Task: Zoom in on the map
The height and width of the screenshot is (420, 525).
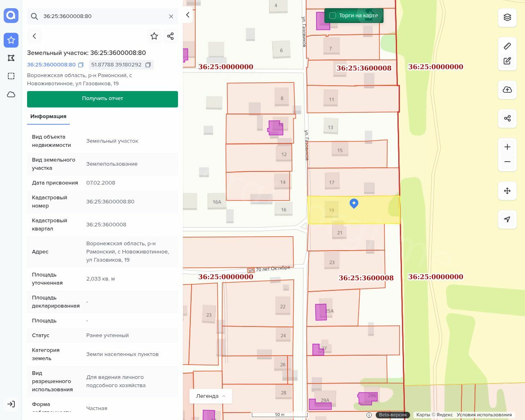Action: pos(507,147)
